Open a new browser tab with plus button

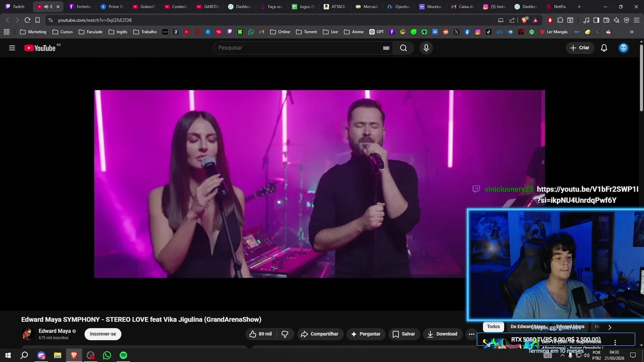tap(579, 7)
